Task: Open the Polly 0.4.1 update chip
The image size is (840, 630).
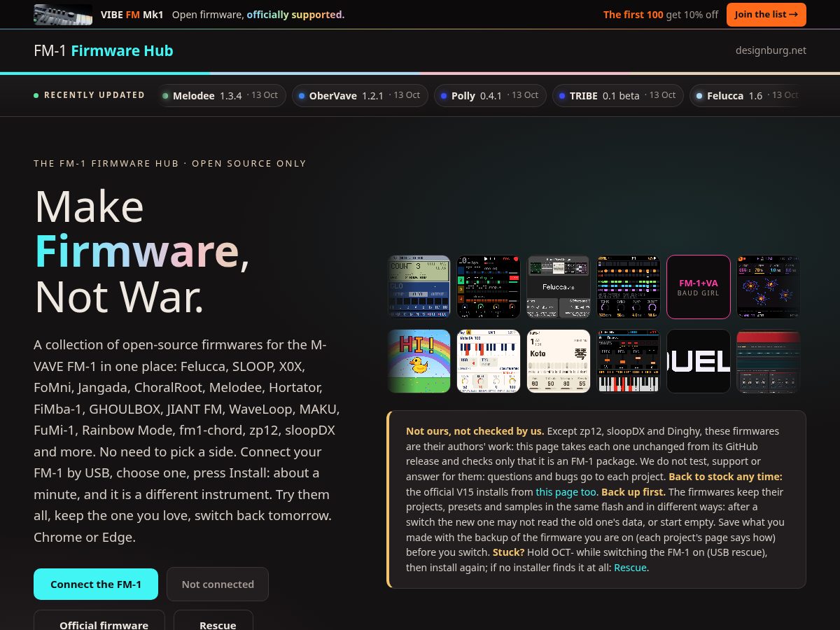Action: click(x=489, y=95)
